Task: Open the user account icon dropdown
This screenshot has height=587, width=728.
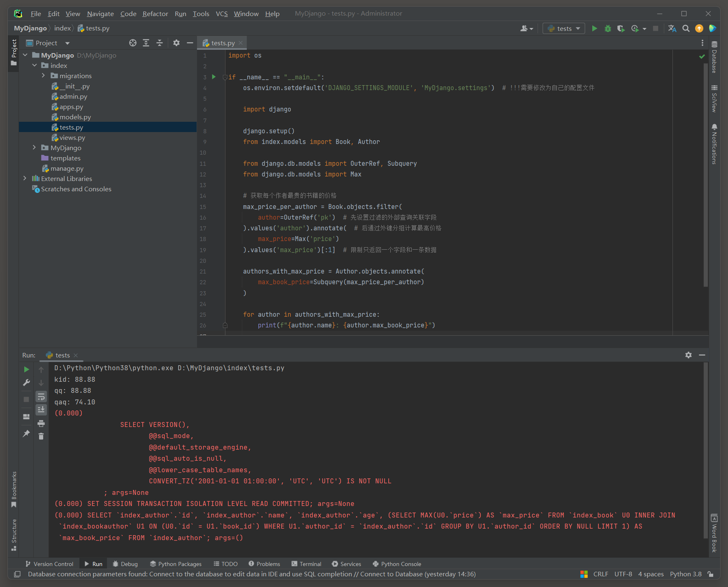Action: click(x=526, y=28)
